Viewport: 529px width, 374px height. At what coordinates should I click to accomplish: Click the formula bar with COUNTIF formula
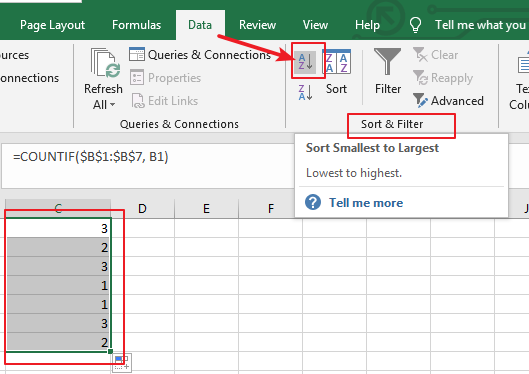147,166
